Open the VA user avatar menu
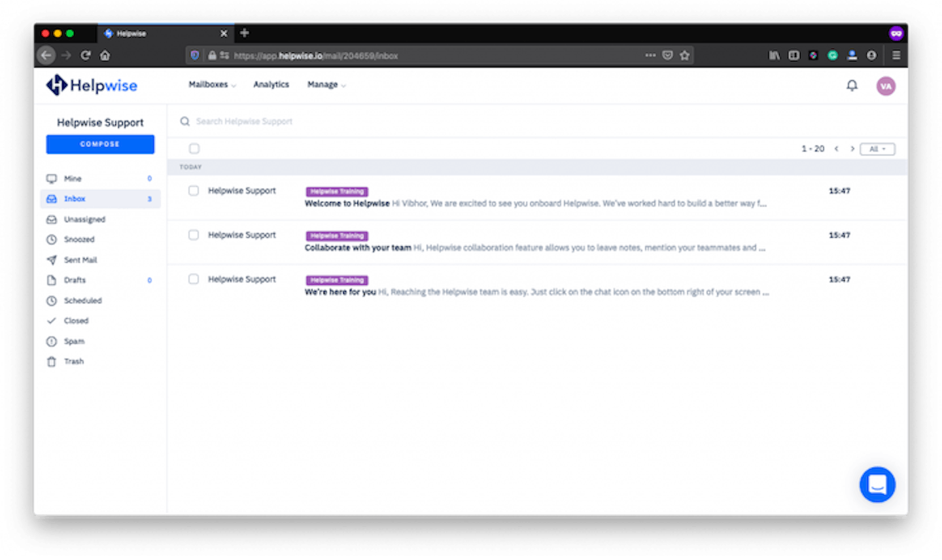This screenshot has height=560, width=942. 886,86
